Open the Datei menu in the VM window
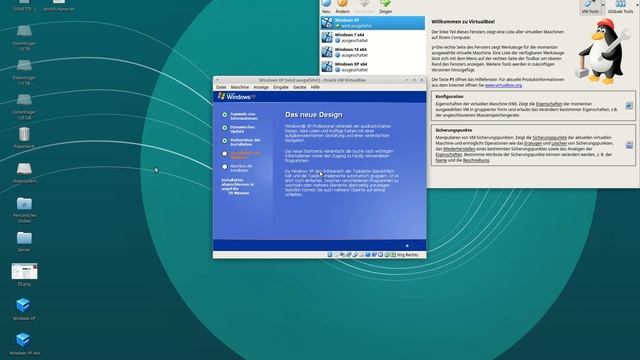The height and width of the screenshot is (360, 640). pyautogui.click(x=221, y=87)
